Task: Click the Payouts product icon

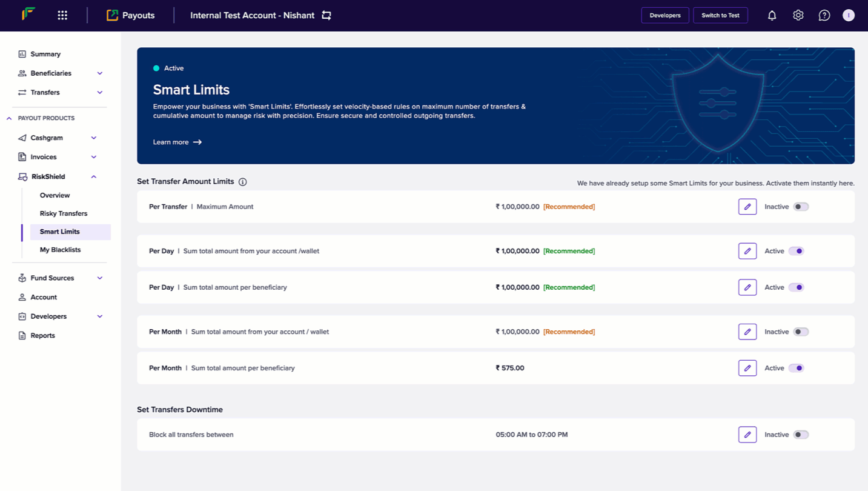Action: [112, 15]
